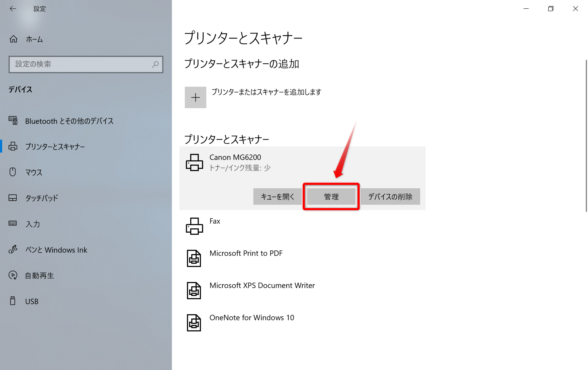Open the Touchpad settings icon

click(13, 198)
